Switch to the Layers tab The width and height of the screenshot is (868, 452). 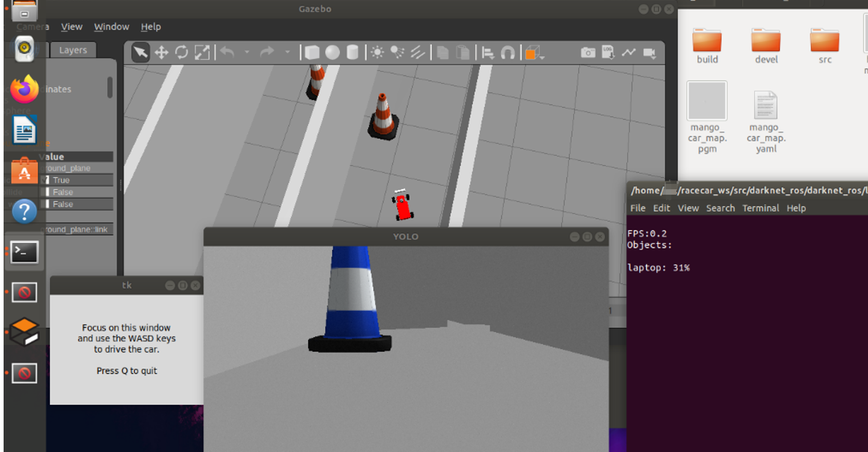click(x=73, y=50)
